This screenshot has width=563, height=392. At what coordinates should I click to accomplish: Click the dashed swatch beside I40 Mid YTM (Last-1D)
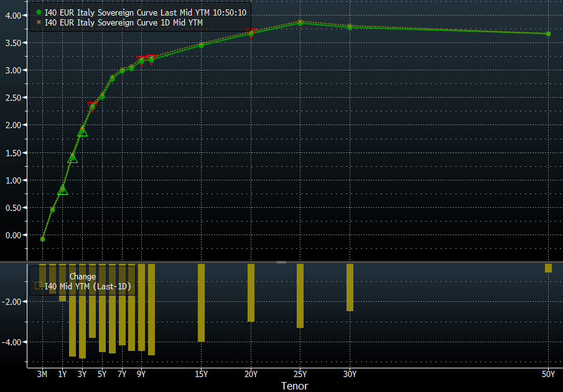coord(39,286)
